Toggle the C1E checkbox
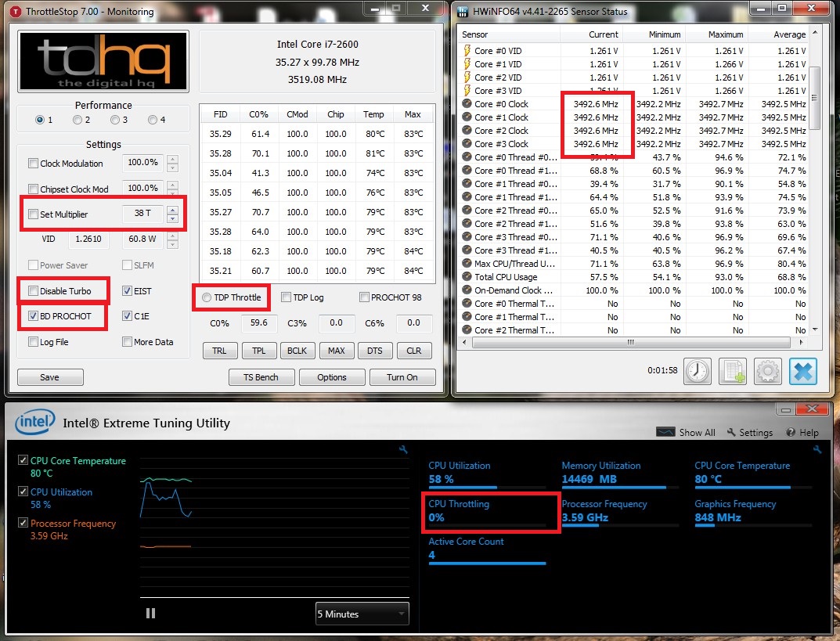Image resolution: width=840 pixels, height=641 pixels. click(x=127, y=316)
